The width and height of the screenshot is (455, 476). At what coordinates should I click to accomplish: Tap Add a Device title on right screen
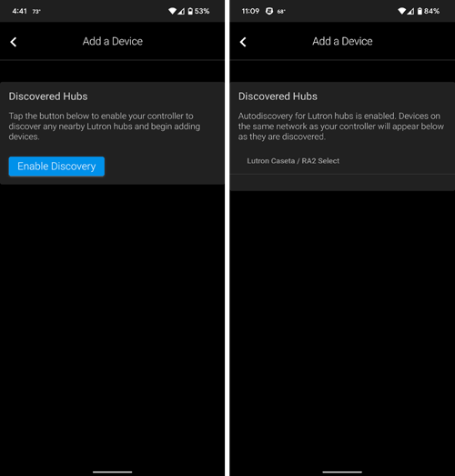tap(342, 41)
